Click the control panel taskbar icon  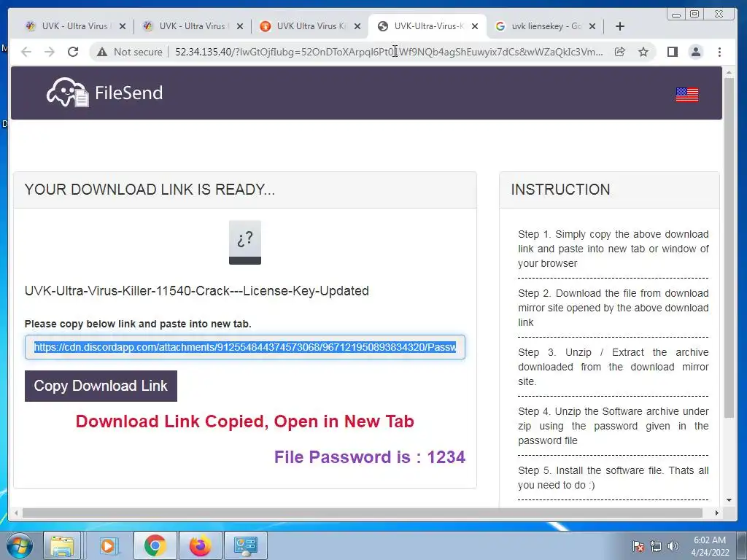pyautogui.click(x=246, y=545)
